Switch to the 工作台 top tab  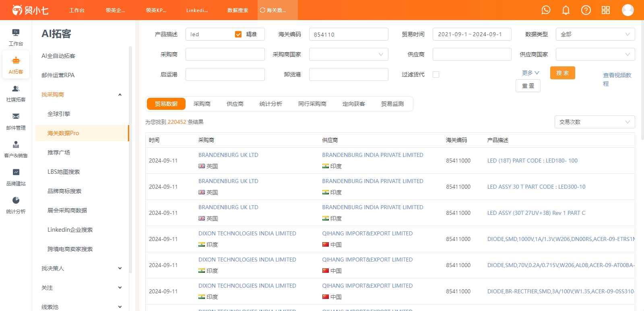tap(76, 10)
